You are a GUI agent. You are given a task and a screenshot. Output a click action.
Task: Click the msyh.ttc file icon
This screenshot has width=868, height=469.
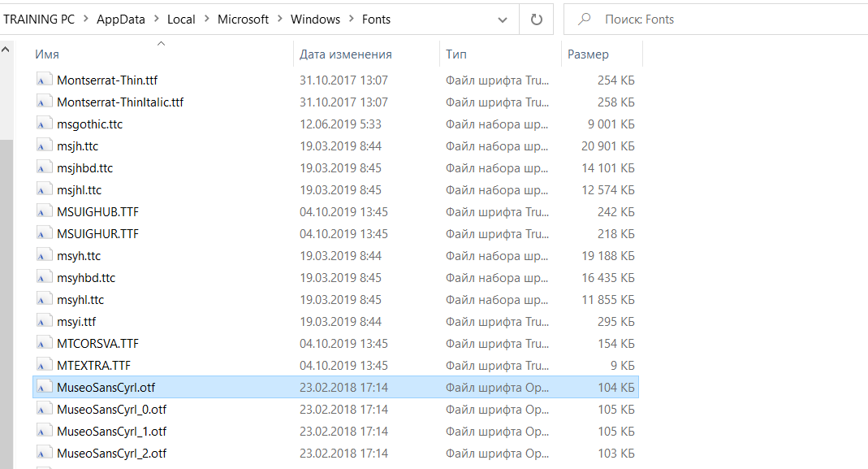(45, 255)
